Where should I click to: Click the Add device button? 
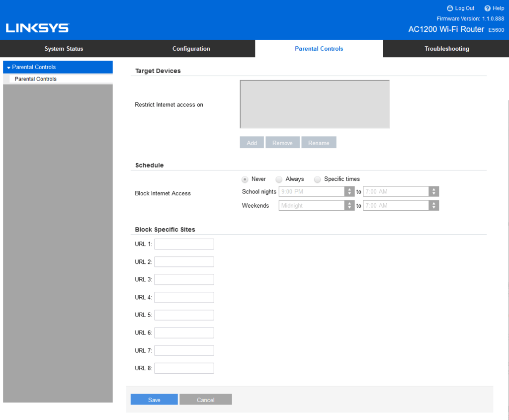coord(252,143)
